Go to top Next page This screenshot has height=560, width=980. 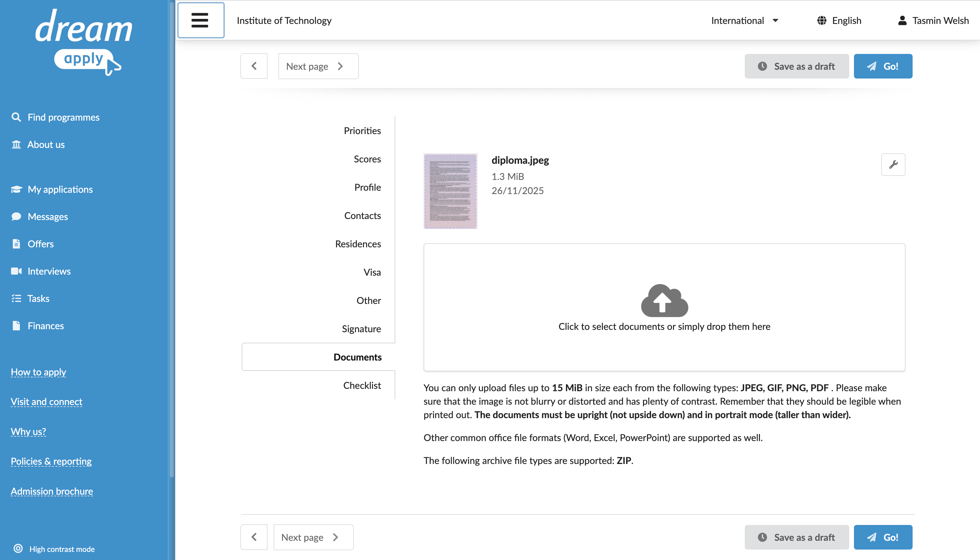coord(318,66)
